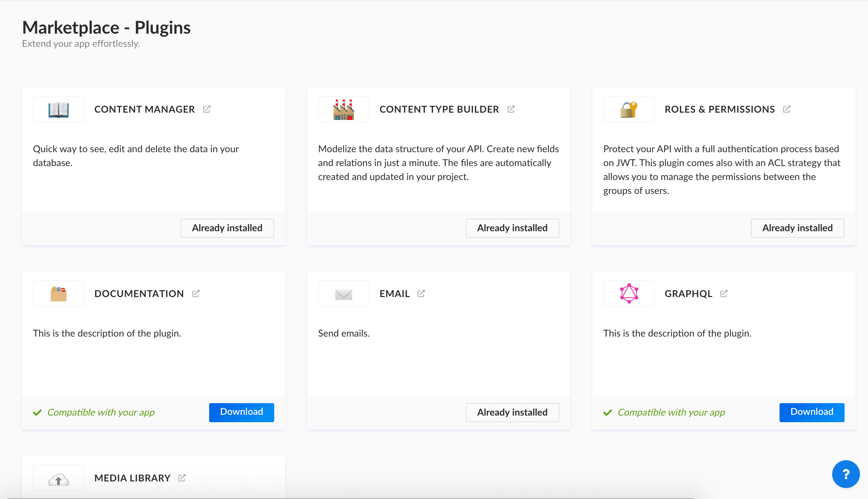Click Roles & Permissions description text
868x499 pixels.
click(722, 170)
